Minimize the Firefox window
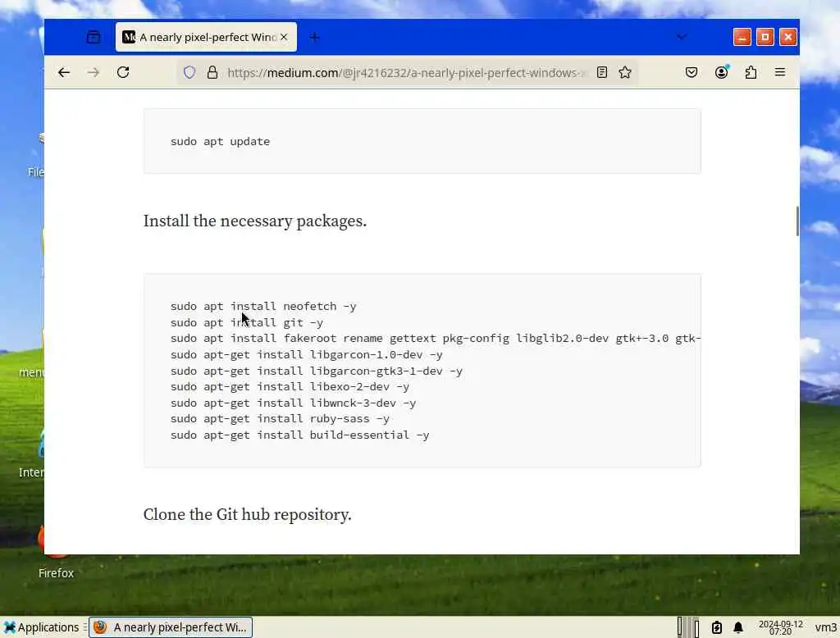 pyautogui.click(x=742, y=37)
